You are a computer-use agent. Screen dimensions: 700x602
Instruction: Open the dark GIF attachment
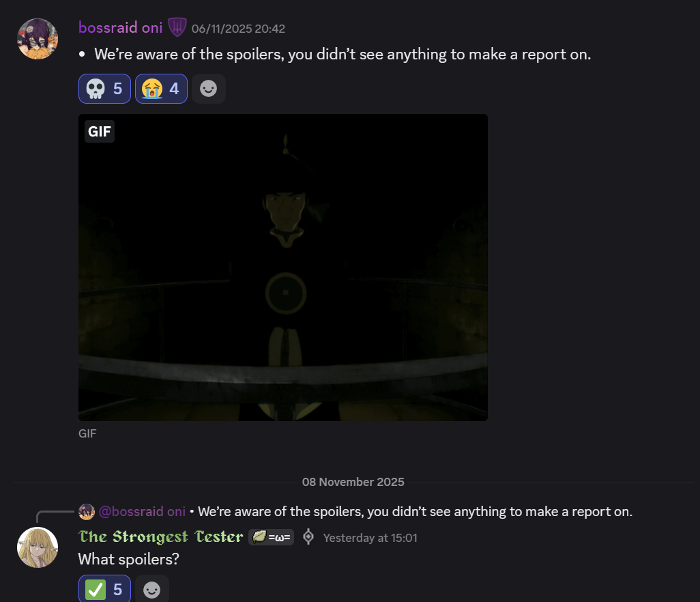click(x=283, y=267)
